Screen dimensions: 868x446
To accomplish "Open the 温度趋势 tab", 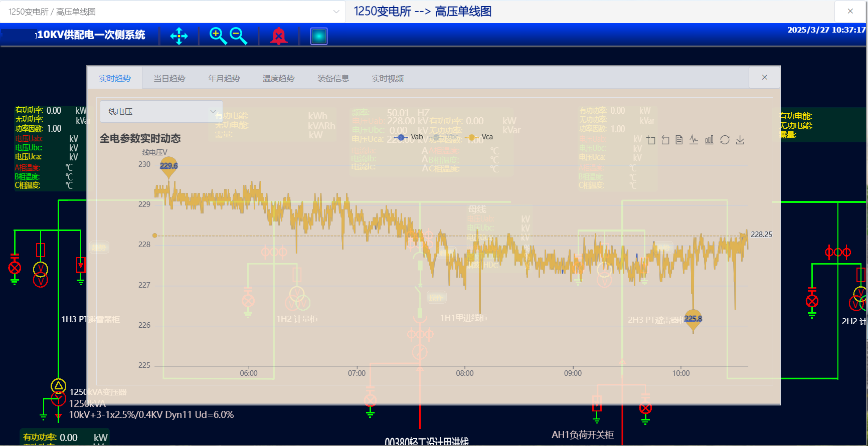I will [x=278, y=78].
